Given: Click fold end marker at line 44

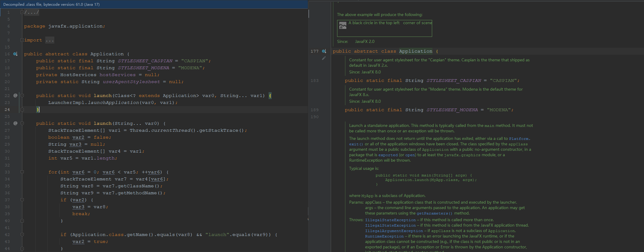Looking at the screenshot, I should point(22,248).
